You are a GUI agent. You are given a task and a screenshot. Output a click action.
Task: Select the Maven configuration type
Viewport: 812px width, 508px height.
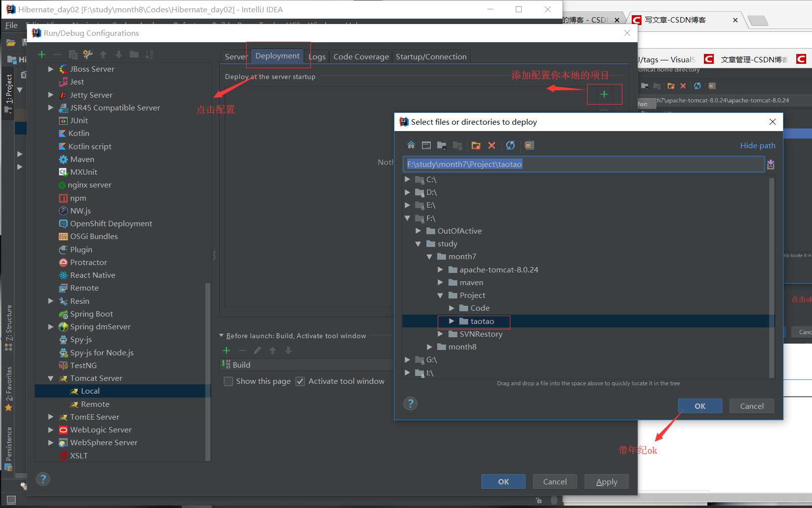pyautogui.click(x=82, y=160)
